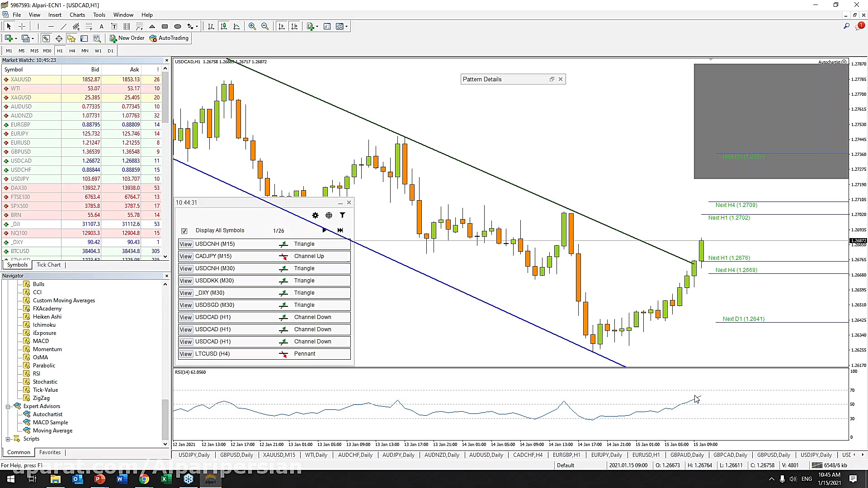Click the Zoom In magnifier icon
868x488 pixels.
point(252,27)
